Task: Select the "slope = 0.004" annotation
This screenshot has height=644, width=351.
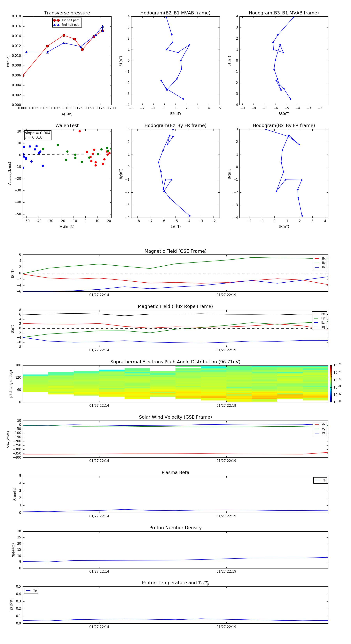Action: coord(38,133)
